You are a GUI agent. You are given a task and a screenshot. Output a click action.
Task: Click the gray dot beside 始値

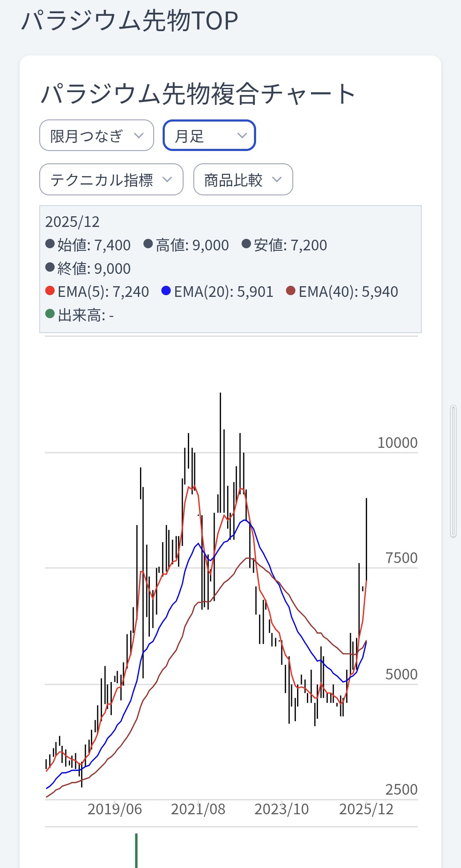coord(50,244)
